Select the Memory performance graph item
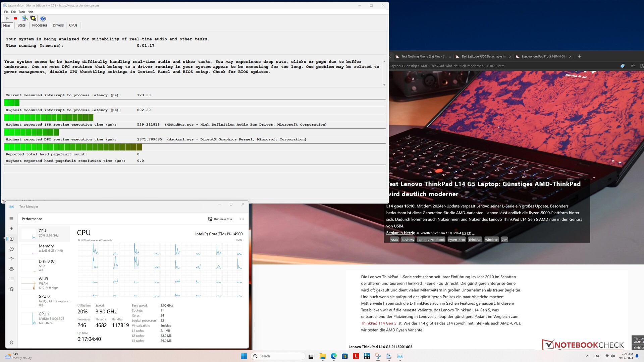The height and width of the screenshot is (362, 644). pos(45,248)
